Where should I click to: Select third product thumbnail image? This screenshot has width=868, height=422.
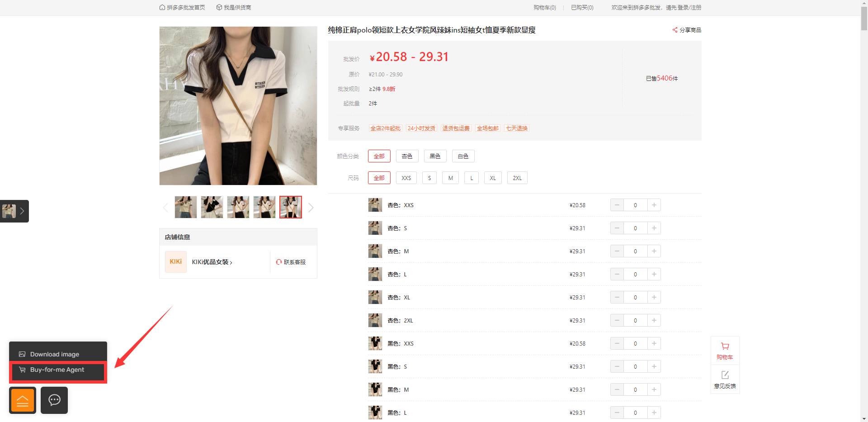click(x=238, y=207)
